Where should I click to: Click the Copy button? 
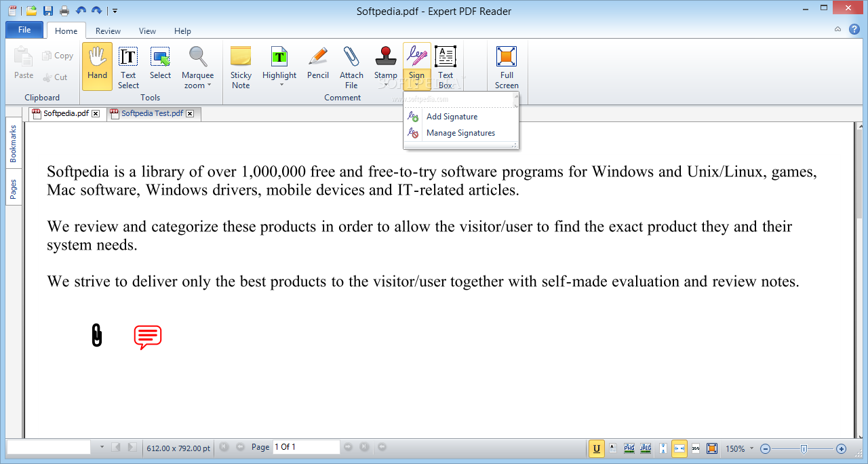pyautogui.click(x=58, y=56)
